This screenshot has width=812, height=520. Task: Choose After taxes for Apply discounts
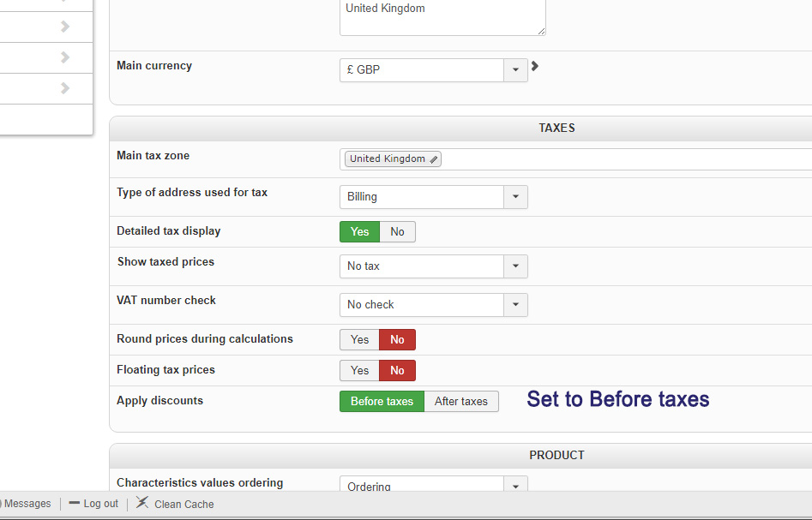point(461,401)
